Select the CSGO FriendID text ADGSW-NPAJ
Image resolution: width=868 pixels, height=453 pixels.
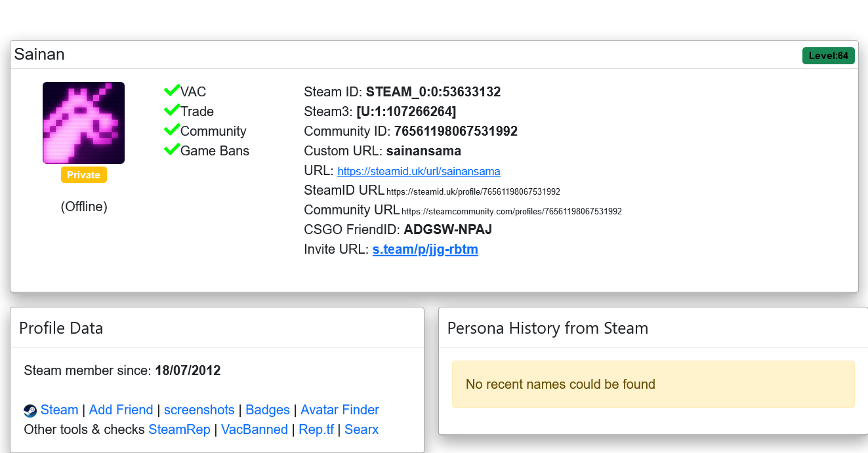(447, 229)
